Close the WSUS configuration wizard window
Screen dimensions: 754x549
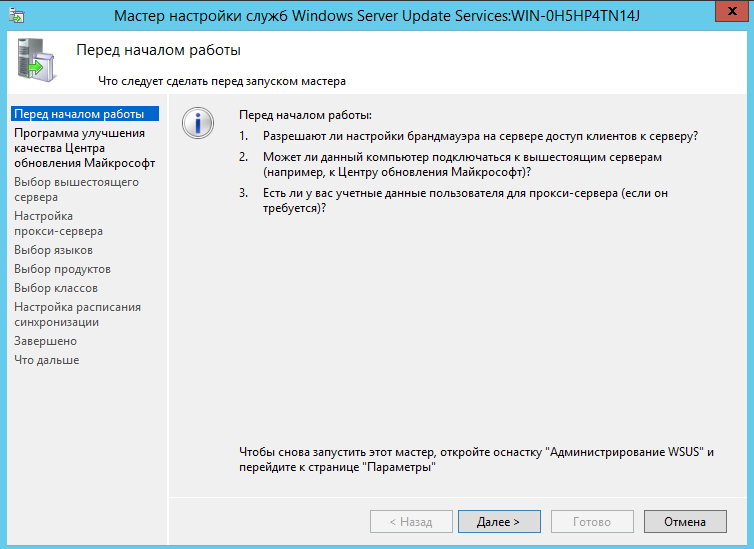(731, 12)
